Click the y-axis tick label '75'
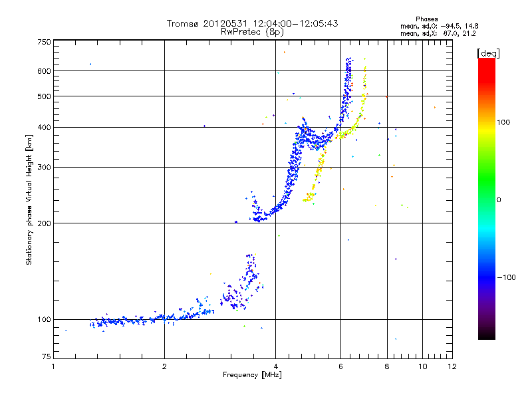532x399 pixels. pos(47,356)
